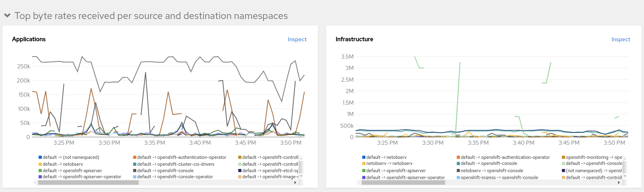Collapse the Top byte rates received section
644x192 pixels.
pyautogui.click(x=7, y=16)
